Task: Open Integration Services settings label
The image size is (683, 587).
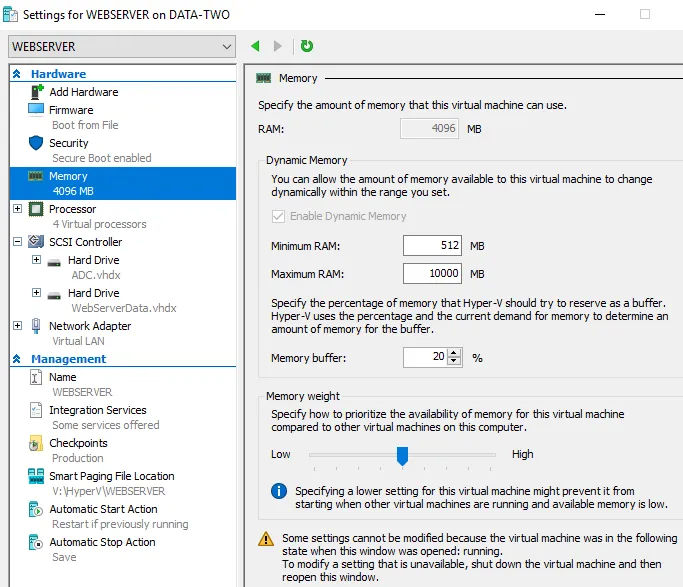Action: 98,410
